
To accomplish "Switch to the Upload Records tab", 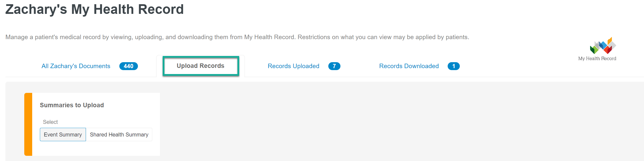I will (x=201, y=66).
